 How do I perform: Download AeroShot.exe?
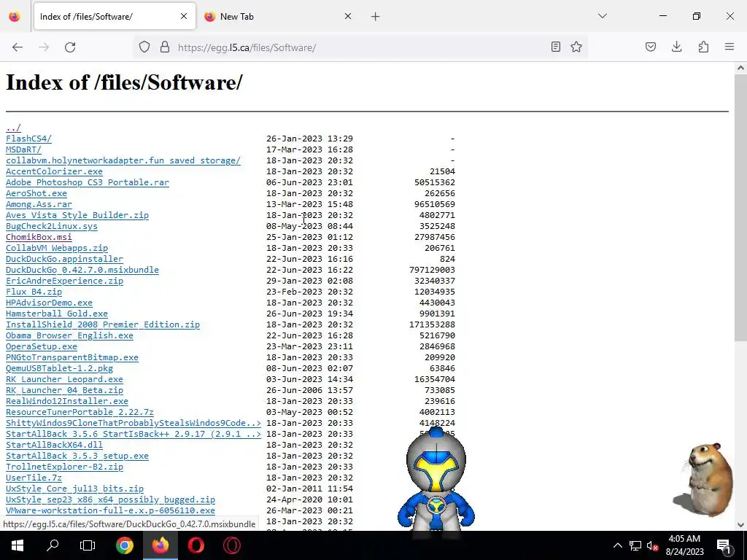(x=36, y=193)
